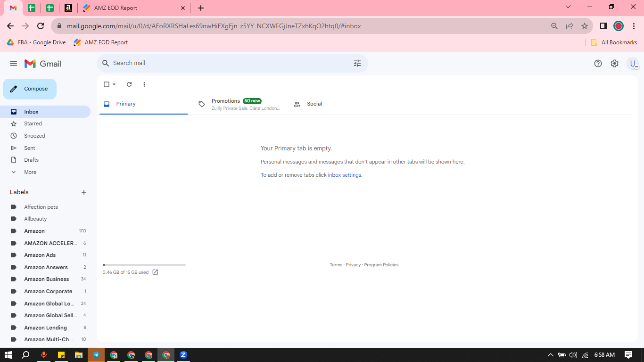This screenshot has width=644, height=362.
Task: Open the Gmail main menu hamburger icon
Action: coord(13,64)
